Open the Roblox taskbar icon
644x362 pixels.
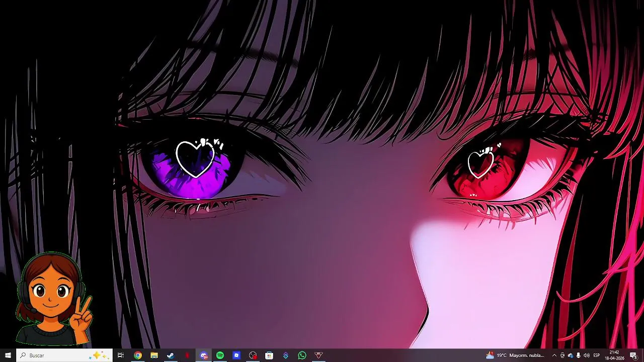pyautogui.click(x=236, y=355)
